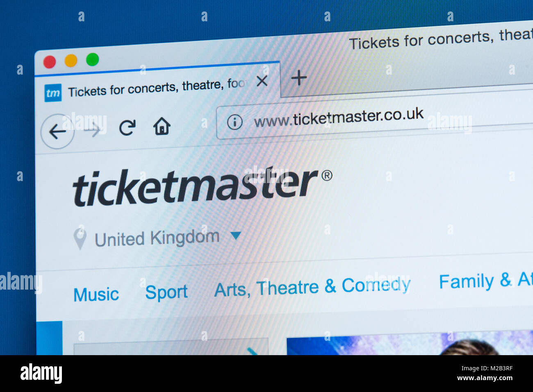Click the browser forward arrow
Screen dimensions: 533x392
click(x=92, y=131)
